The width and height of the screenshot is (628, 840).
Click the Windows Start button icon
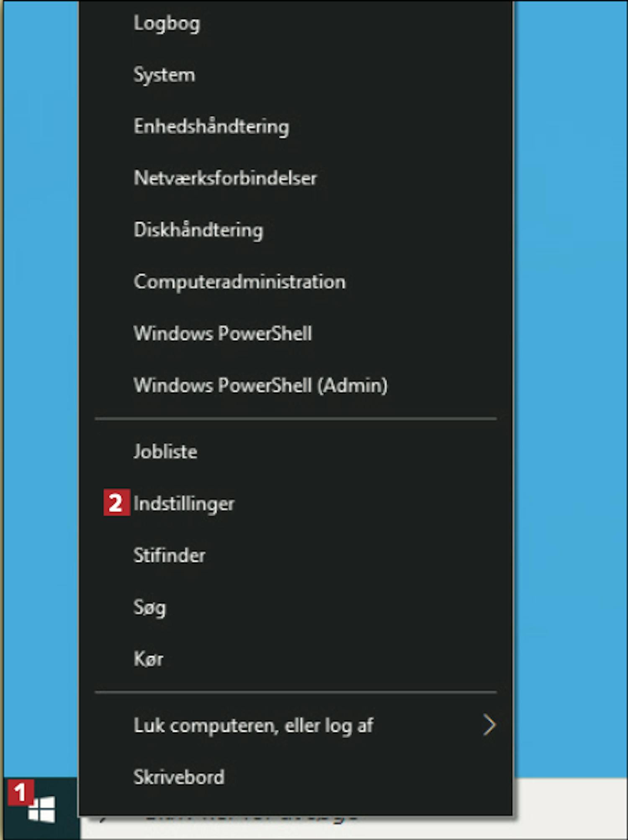42,810
